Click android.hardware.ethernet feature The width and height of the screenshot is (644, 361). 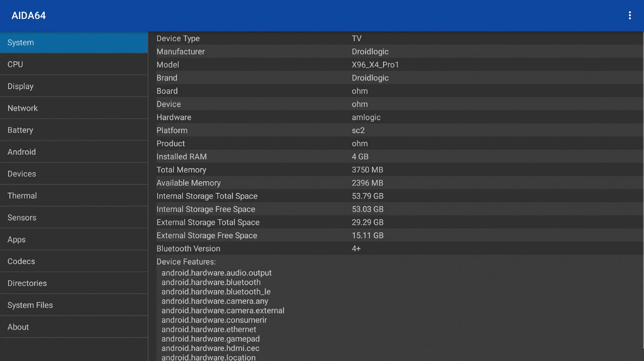click(x=209, y=330)
